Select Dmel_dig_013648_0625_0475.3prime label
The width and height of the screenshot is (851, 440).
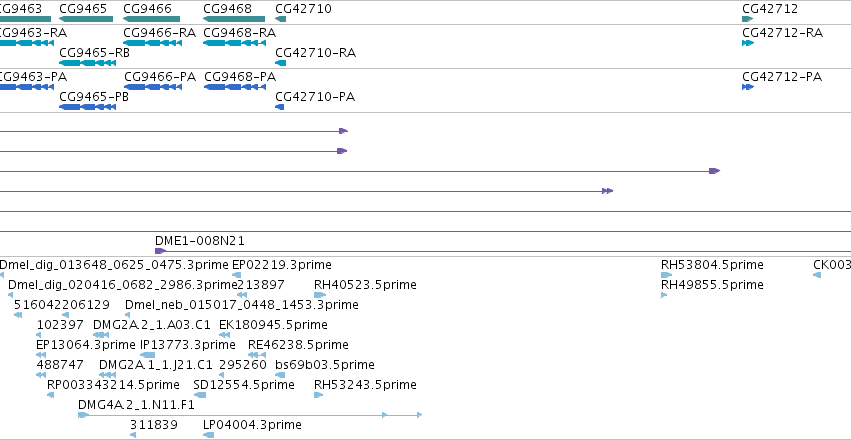coord(114,265)
